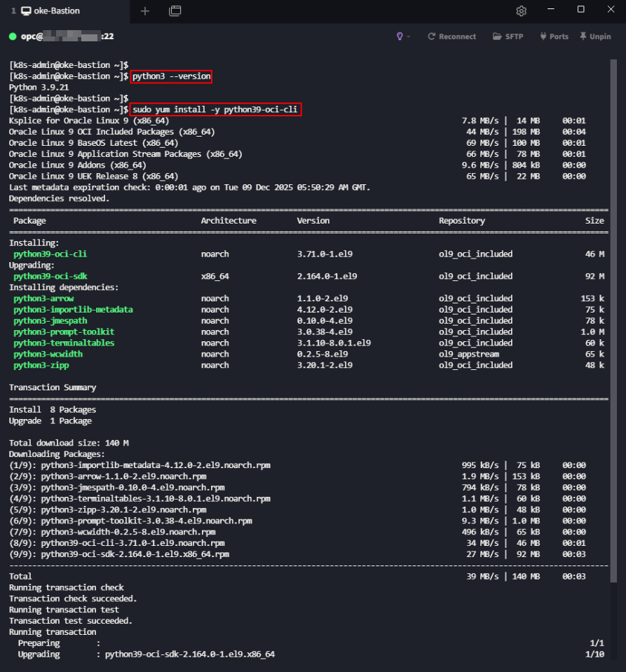Click python39-oci-cli in the Installing list
626x672 pixels.
pyautogui.click(x=50, y=254)
